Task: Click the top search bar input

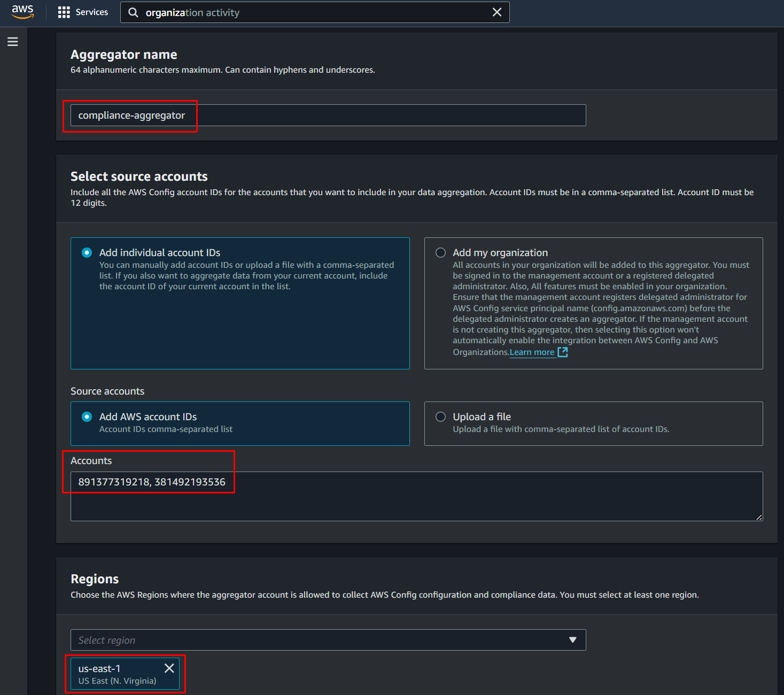Action: pyautogui.click(x=315, y=12)
